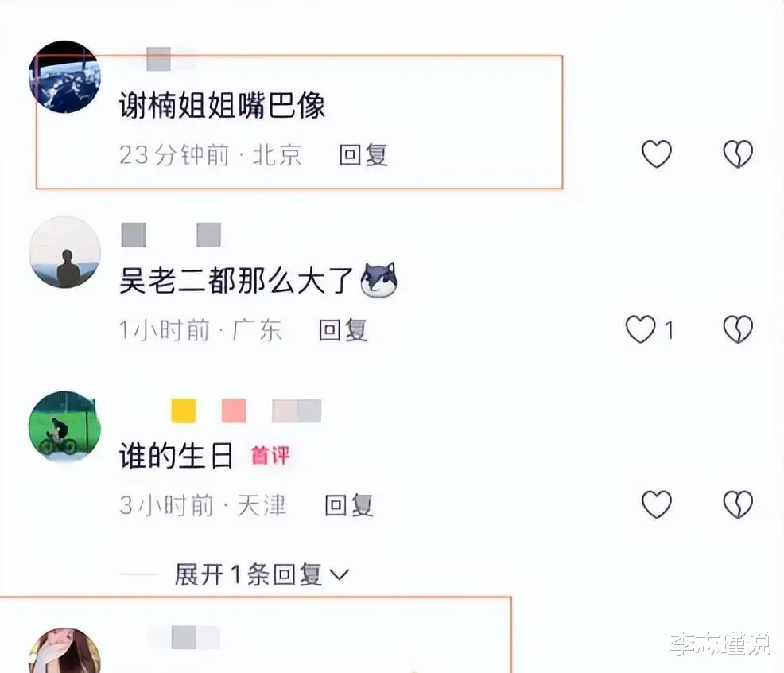784x673 pixels.
Task: Click the chevron next to 展开1条回复
Action: coord(339,575)
